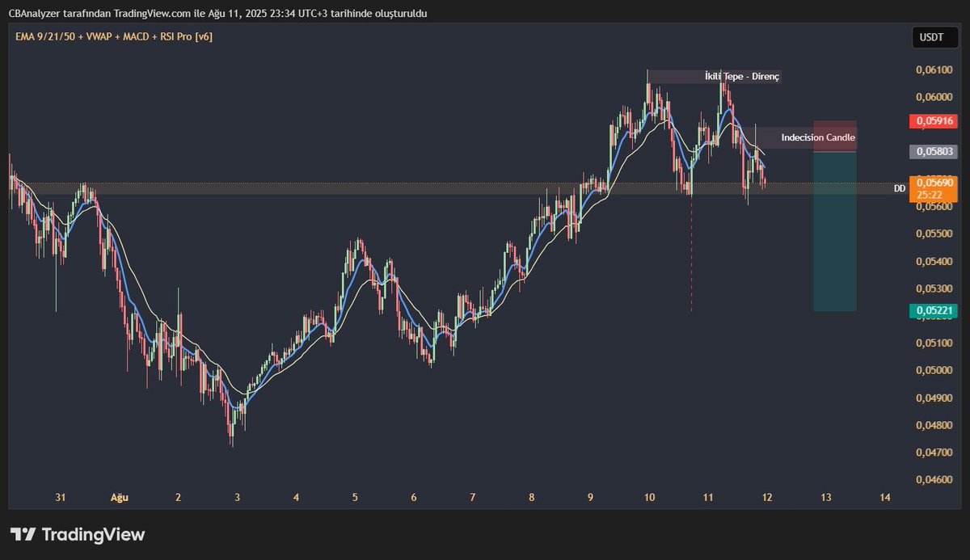This screenshot has height=560, width=970.
Task: Click the gray 0,05803 entry price tag
Action: [934, 151]
